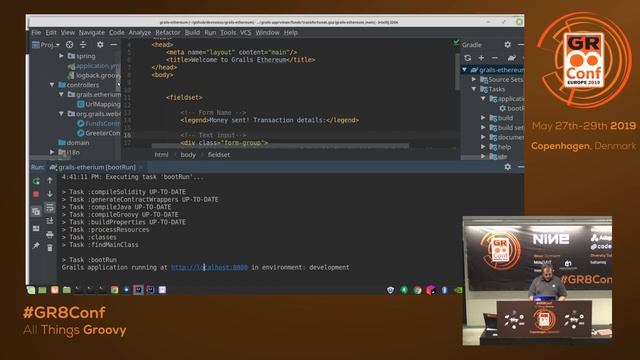Viewport: 640px width, 360px height.
Task: Expand the spring folder
Action: click(61, 56)
